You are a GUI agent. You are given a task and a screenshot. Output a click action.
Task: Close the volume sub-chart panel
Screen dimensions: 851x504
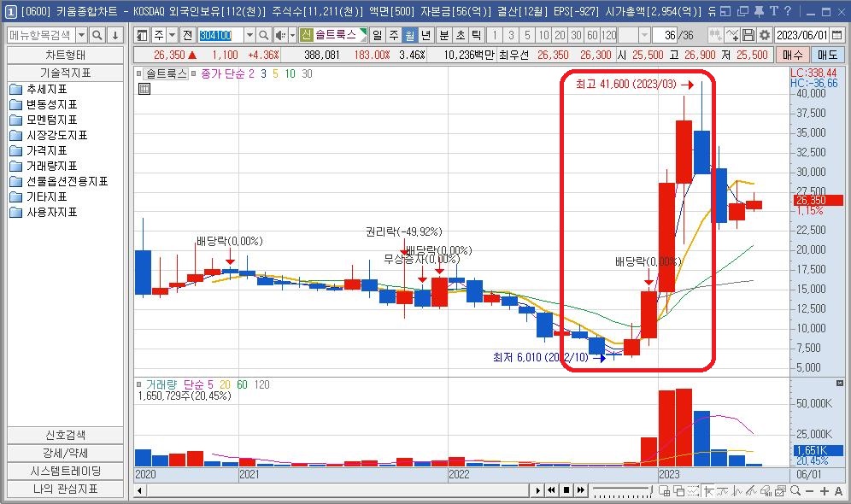[x=840, y=384]
